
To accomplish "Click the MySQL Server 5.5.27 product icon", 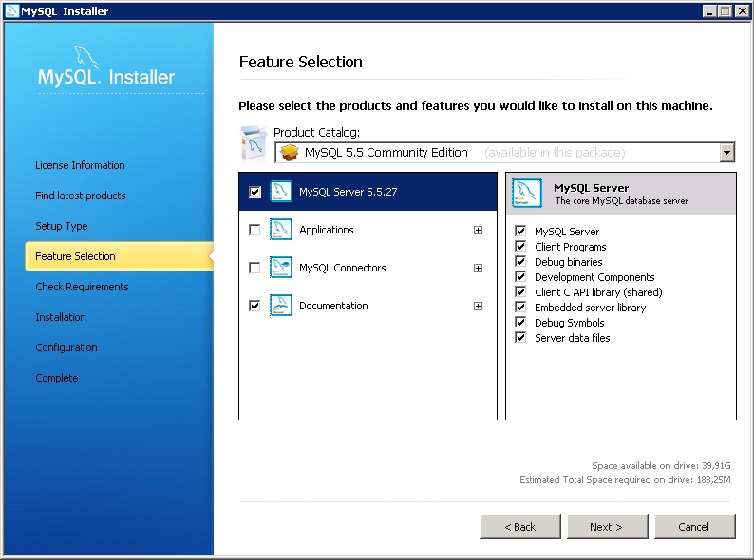I will click(281, 192).
